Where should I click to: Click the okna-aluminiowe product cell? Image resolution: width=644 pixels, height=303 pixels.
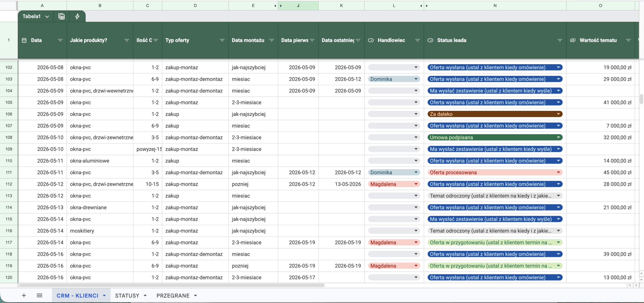coord(100,161)
